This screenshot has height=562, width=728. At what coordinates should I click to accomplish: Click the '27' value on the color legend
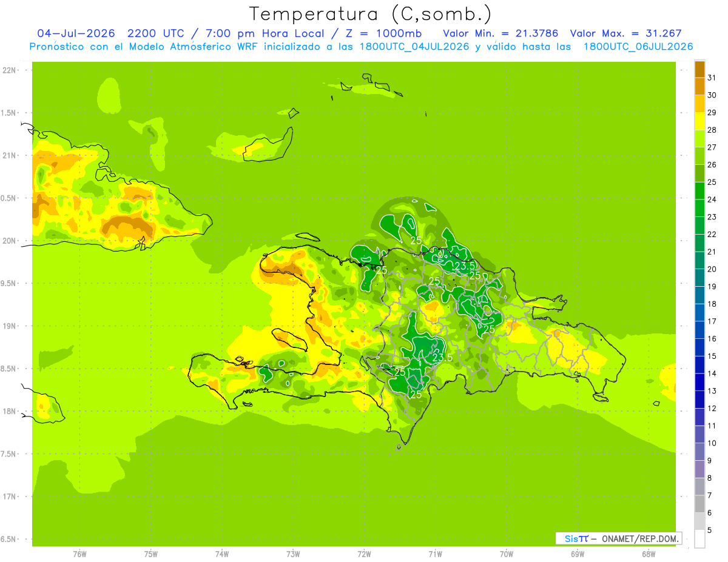point(712,147)
